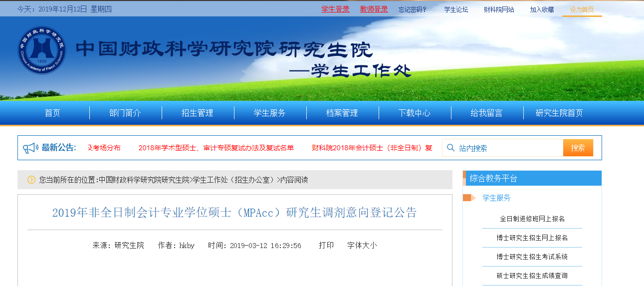Click the magnifier icon in search box
The height and width of the screenshot is (286, 644).
point(451,148)
